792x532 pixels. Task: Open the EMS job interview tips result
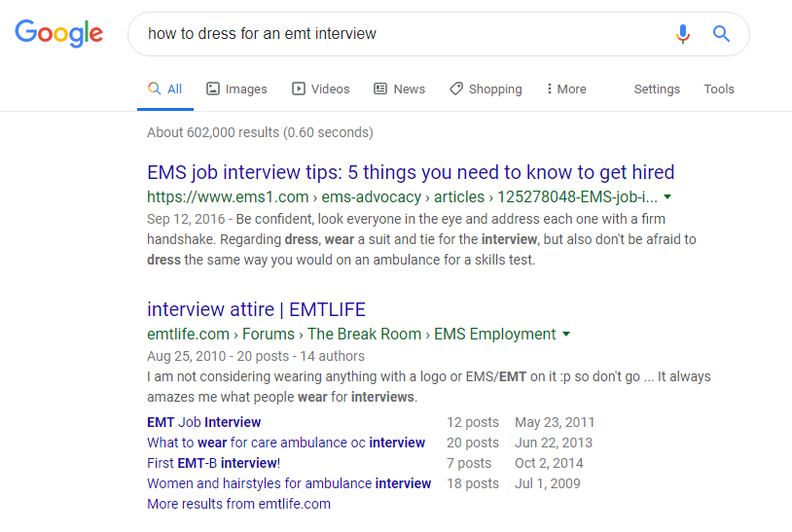pos(411,172)
